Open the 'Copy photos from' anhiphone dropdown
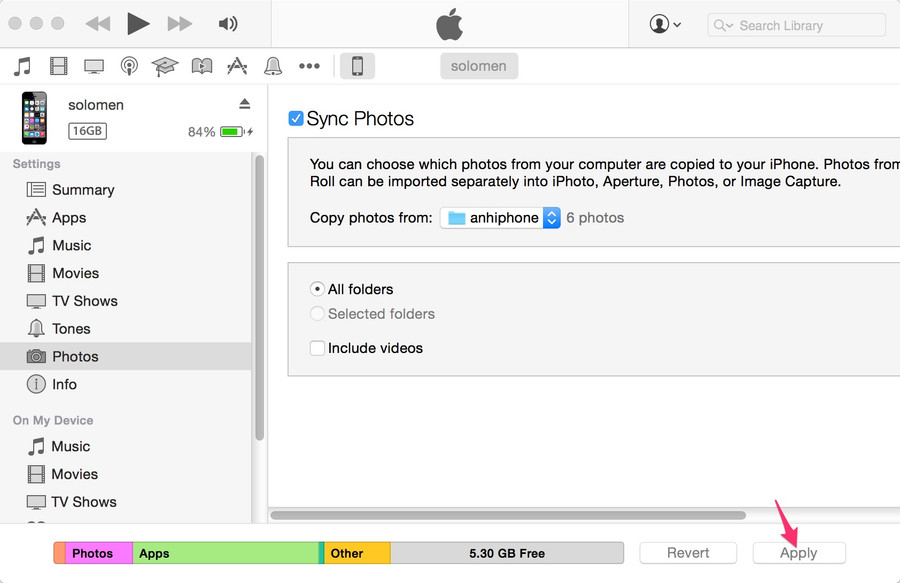 pyautogui.click(x=500, y=217)
